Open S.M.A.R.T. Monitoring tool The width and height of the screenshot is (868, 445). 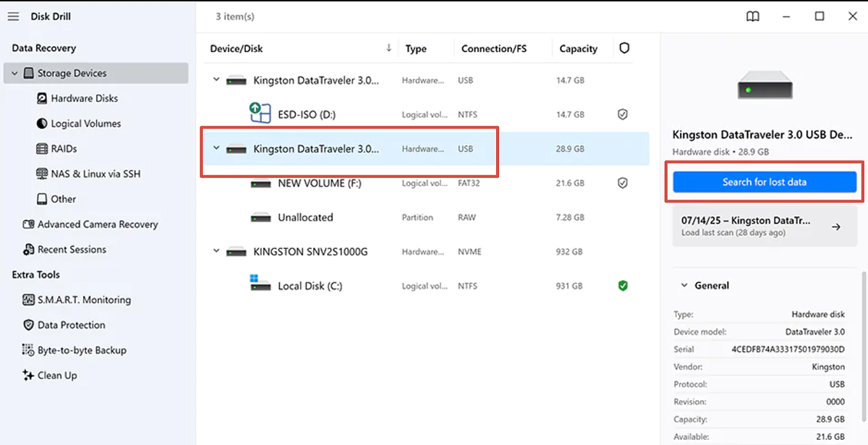tap(84, 300)
